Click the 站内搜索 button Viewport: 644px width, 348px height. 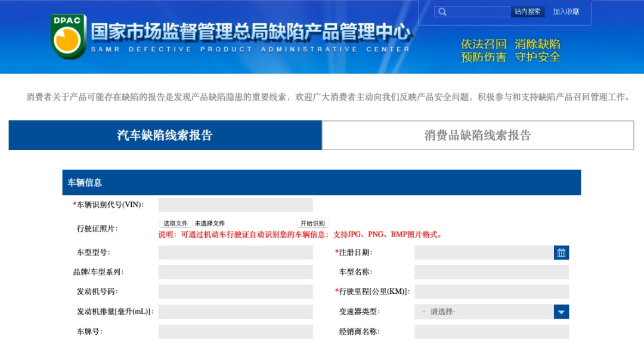527,11
